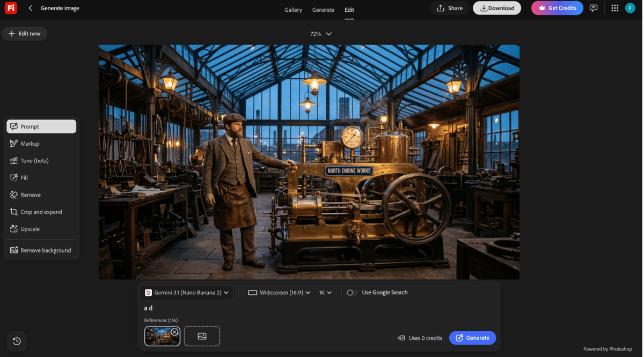Click the References (1/6) label
Viewport: 644px width, 357px height.
point(161,321)
